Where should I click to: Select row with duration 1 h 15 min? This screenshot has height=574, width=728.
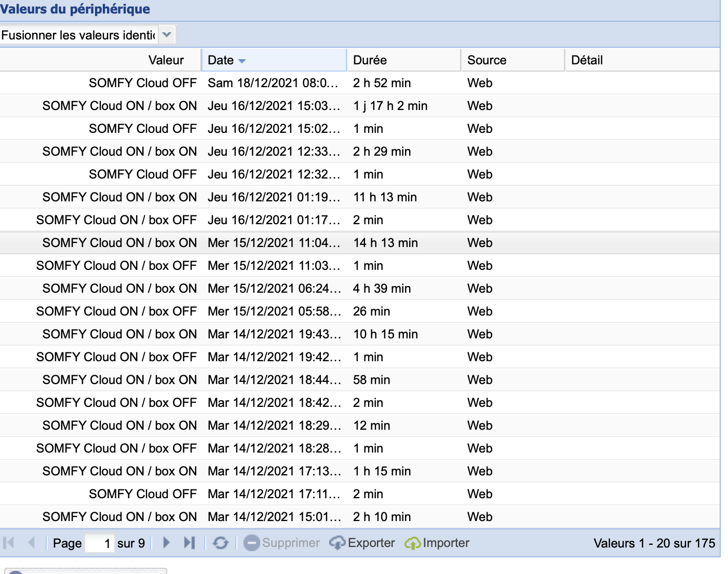(x=360, y=471)
